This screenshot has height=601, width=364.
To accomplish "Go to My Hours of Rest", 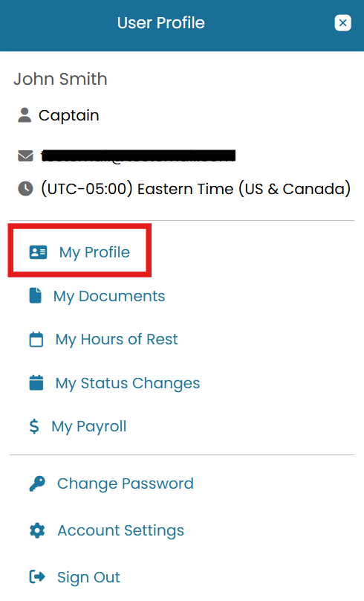I will pos(117,340).
